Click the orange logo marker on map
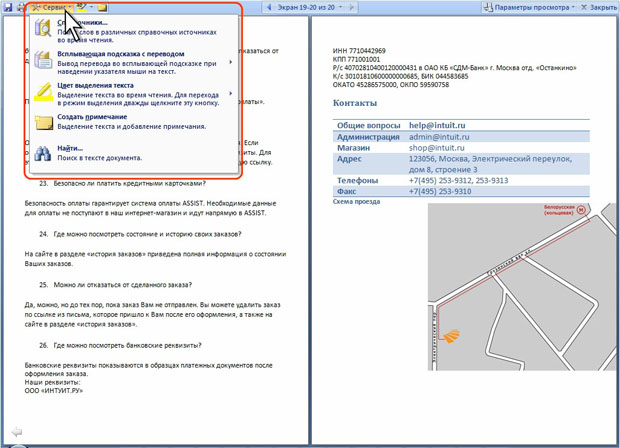 coord(452,336)
